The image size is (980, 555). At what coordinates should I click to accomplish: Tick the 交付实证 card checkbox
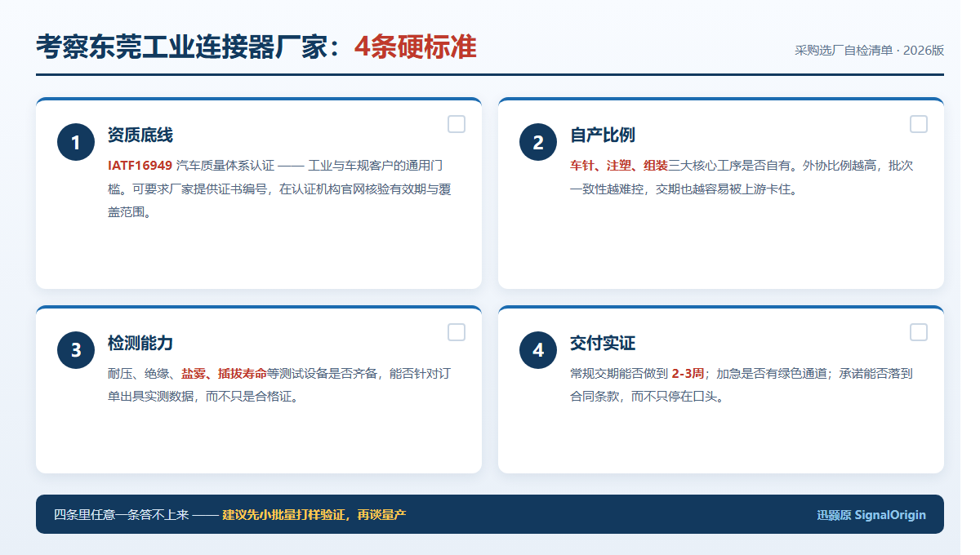point(919,332)
